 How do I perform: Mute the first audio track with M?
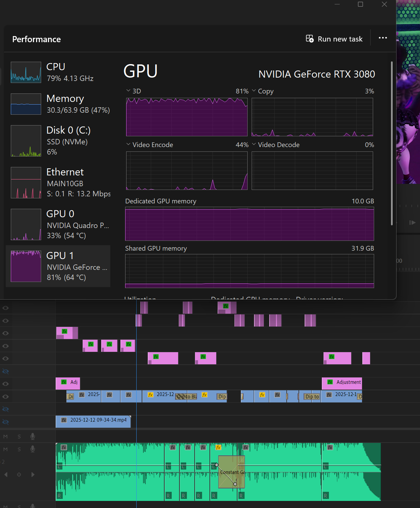click(x=5, y=436)
